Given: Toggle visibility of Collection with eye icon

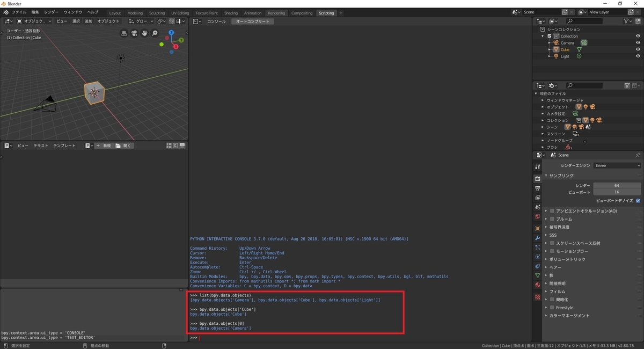Looking at the screenshot, I should (638, 36).
